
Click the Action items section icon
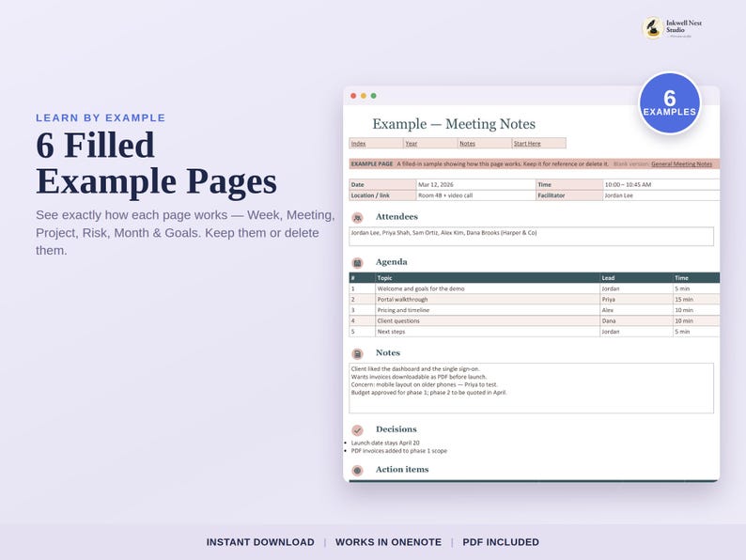coord(357,470)
